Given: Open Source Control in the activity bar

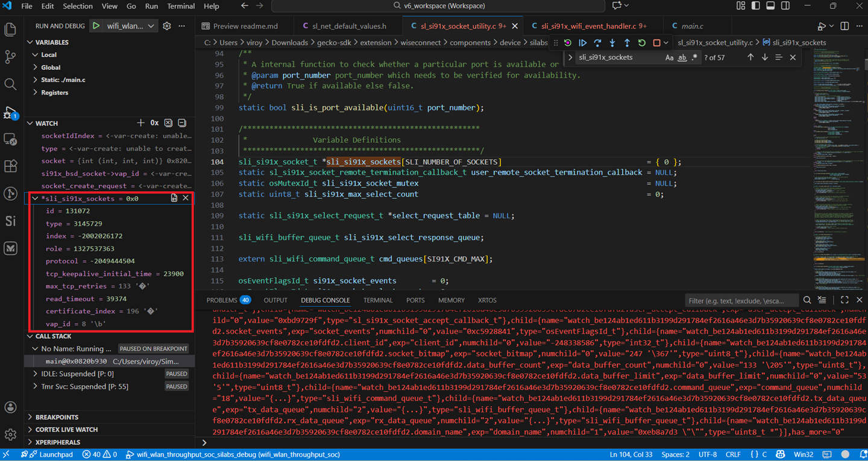Looking at the screenshot, I should (10, 57).
